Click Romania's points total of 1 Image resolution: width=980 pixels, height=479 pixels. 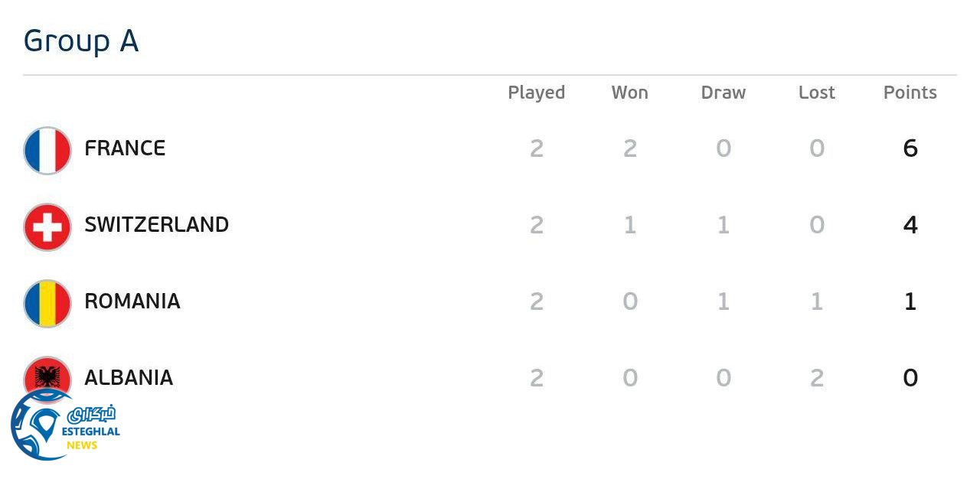pyautogui.click(x=910, y=301)
